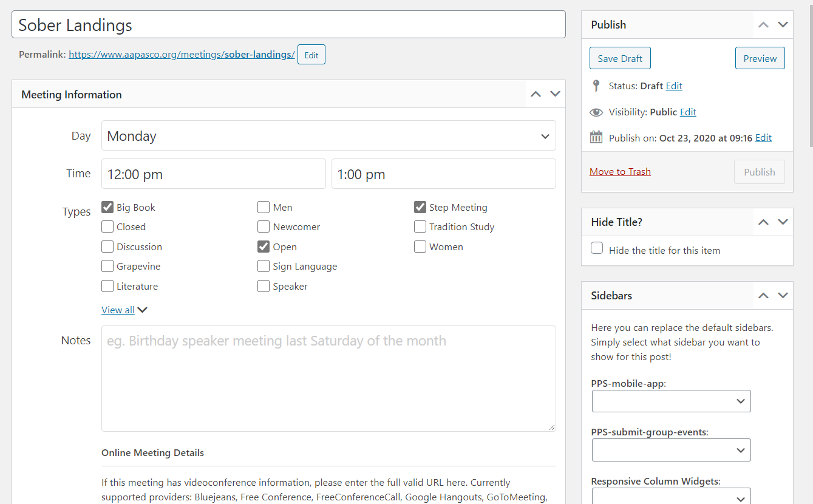Image resolution: width=813 pixels, height=504 pixels.
Task: Check the Tradition Study type
Action: click(420, 226)
